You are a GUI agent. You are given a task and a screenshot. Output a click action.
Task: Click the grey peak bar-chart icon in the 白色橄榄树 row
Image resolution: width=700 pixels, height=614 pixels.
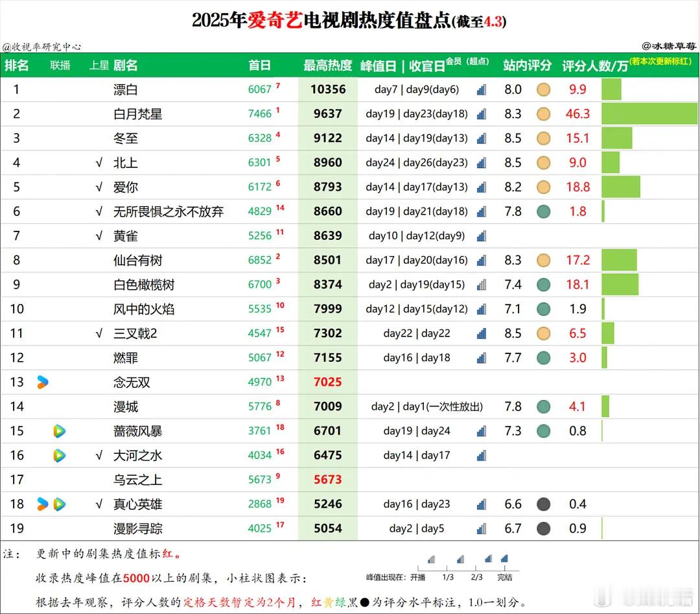481,285
